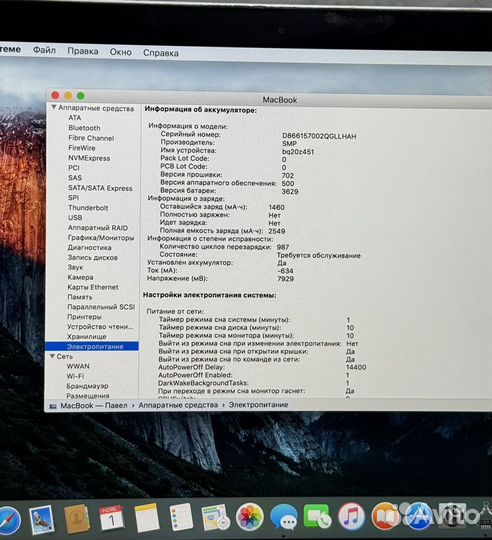The height and width of the screenshot is (540, 492).
Task: Choose FireWire in the sidebar
Action: pos(82,148)
